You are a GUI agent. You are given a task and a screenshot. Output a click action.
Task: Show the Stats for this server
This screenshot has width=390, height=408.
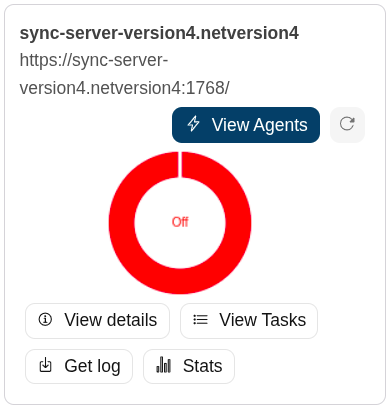tap(189, 366)
